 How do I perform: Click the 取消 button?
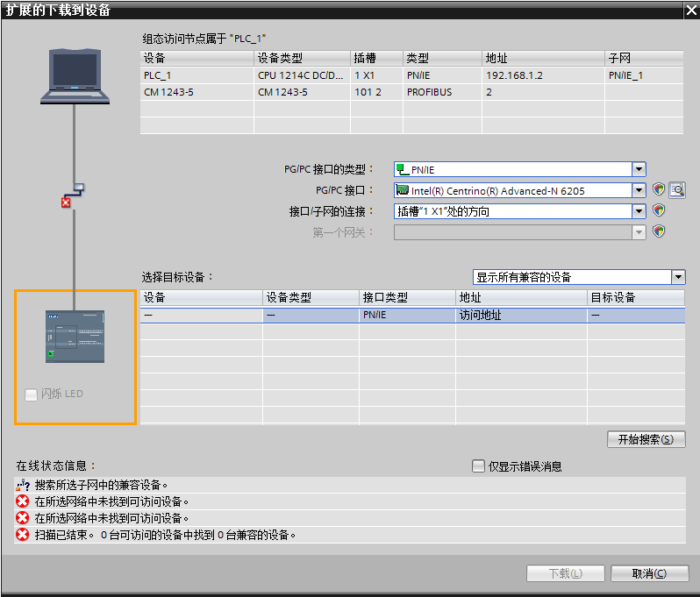tap(649, 573)
